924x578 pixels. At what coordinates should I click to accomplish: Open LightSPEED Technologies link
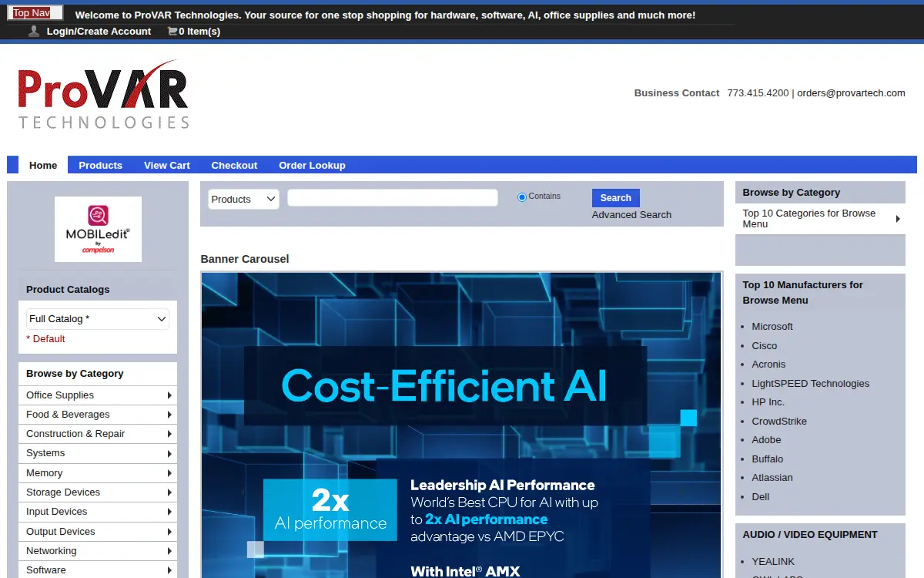[811, 384]
